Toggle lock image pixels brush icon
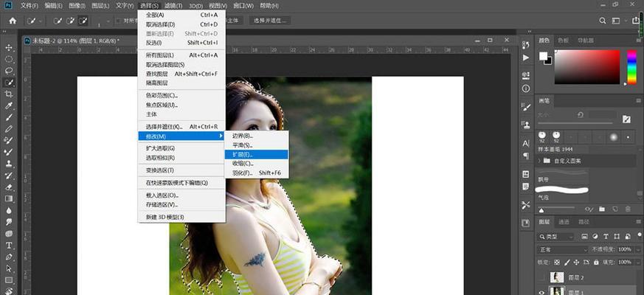Viewport: 644px width, 295px height. click(567, 262)
